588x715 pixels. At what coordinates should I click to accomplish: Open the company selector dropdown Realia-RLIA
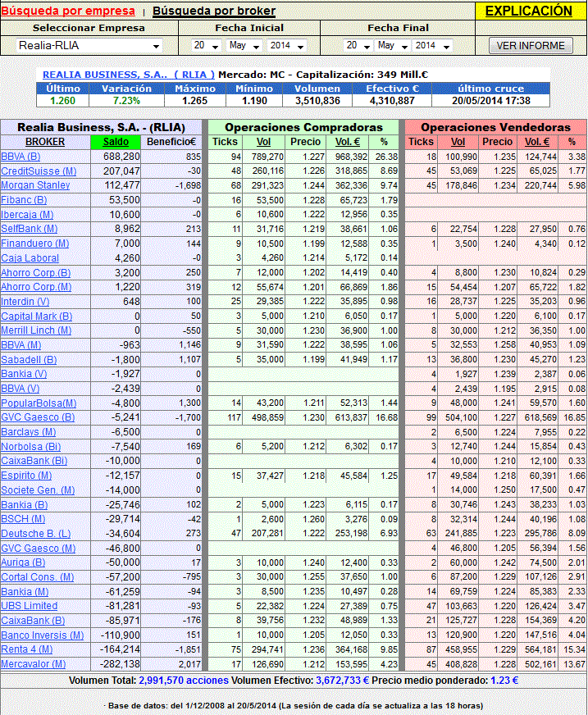point(89,46)
